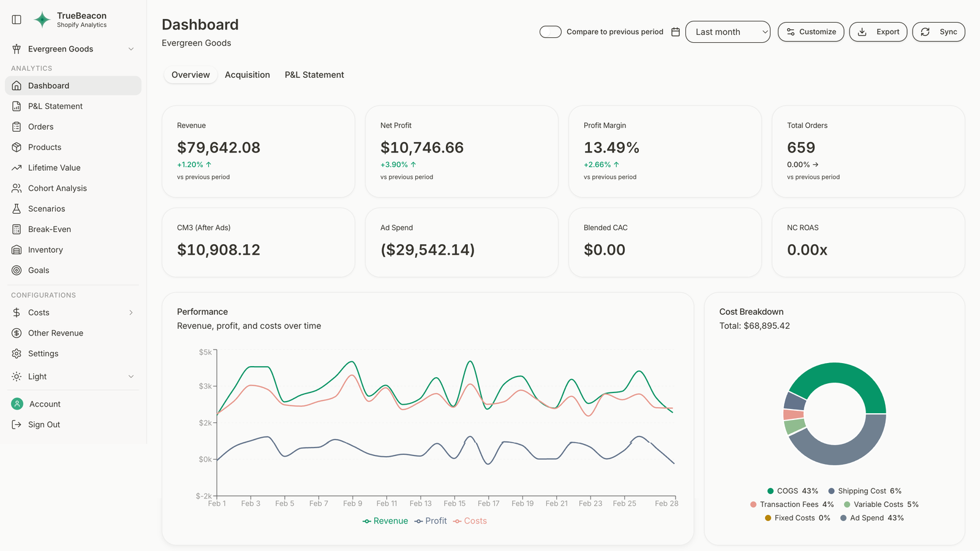Image resolution: width=980 pixels, height=551 pixels.
Task: Click the Lifetime Value trend icon
Action: [17, 168]
